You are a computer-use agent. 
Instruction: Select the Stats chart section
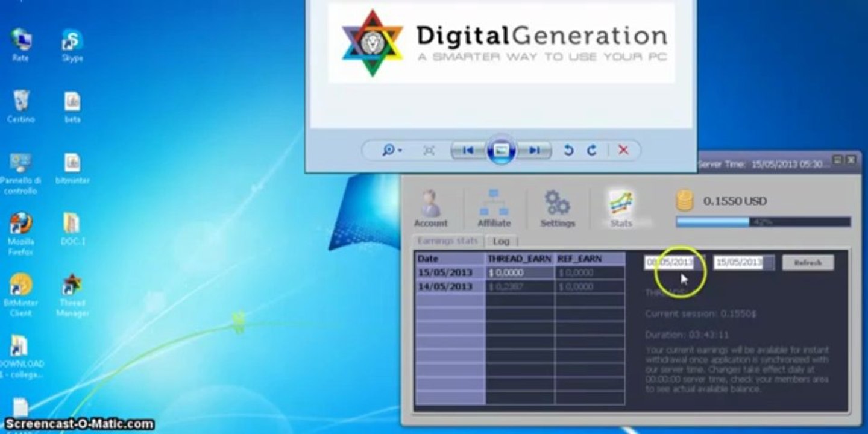[621, 209]
